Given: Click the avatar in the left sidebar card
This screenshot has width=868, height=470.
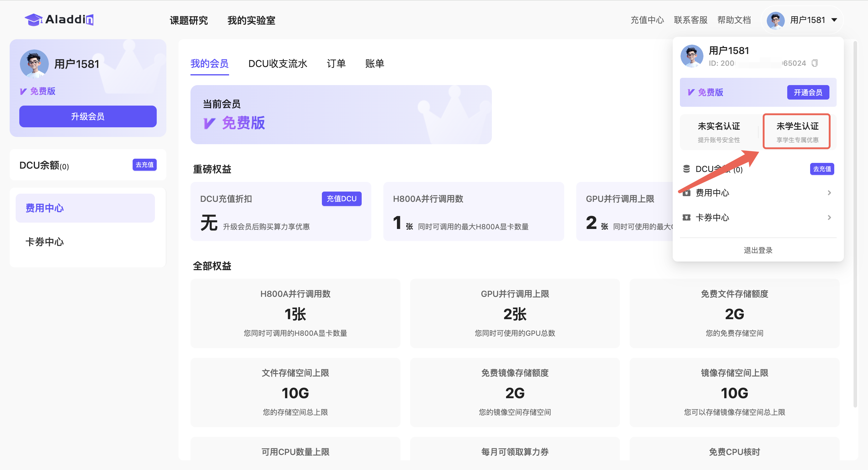Looking at the screenshot, I should [34, 64].
